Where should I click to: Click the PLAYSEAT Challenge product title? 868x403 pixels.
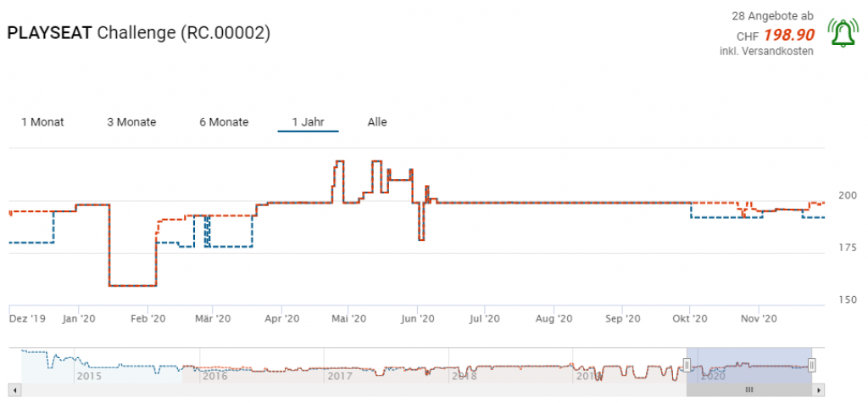[139, 33]
